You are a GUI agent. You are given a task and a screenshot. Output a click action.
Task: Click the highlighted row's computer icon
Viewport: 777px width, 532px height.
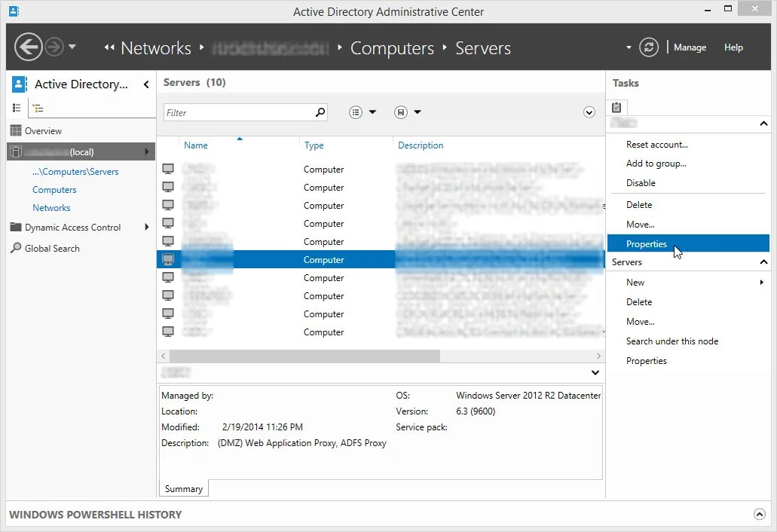169,259
